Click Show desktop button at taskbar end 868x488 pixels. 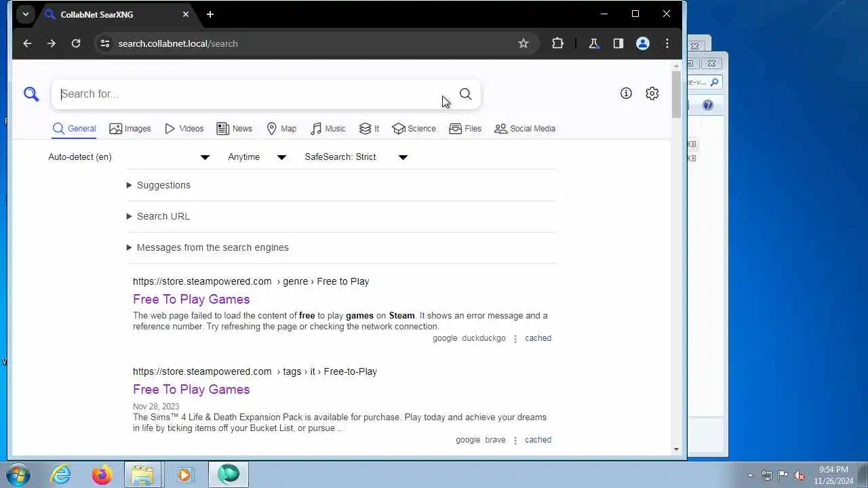[863, 474]
